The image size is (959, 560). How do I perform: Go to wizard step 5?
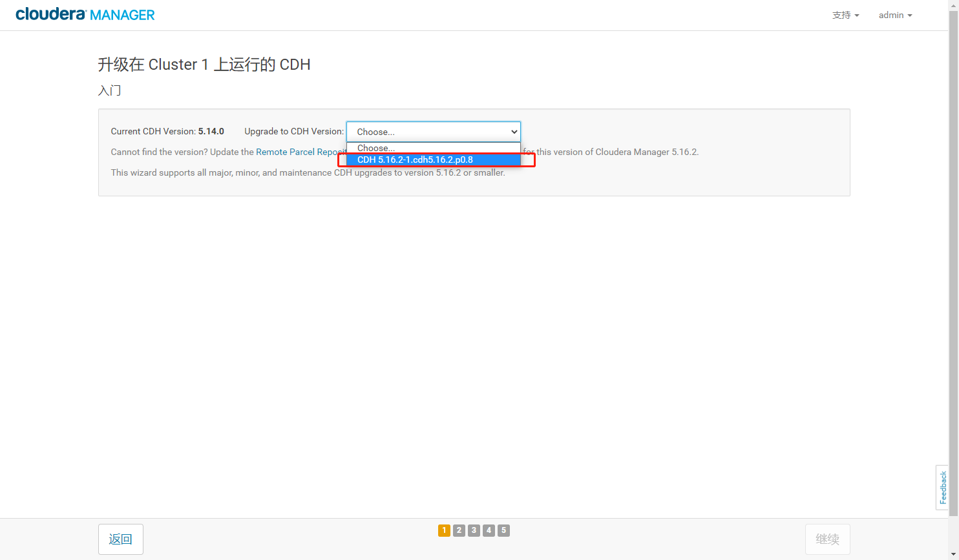coord(503,530)
